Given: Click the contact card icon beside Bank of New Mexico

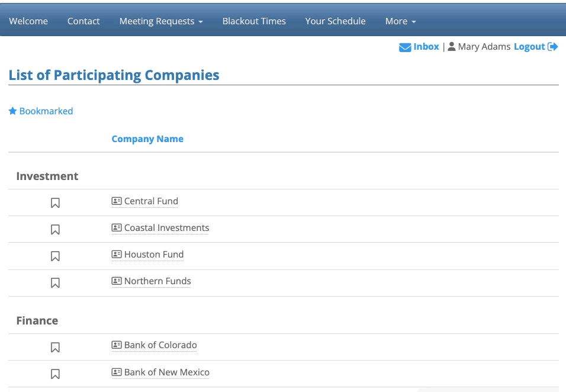Looking at the screenshot, I should 117,372.
